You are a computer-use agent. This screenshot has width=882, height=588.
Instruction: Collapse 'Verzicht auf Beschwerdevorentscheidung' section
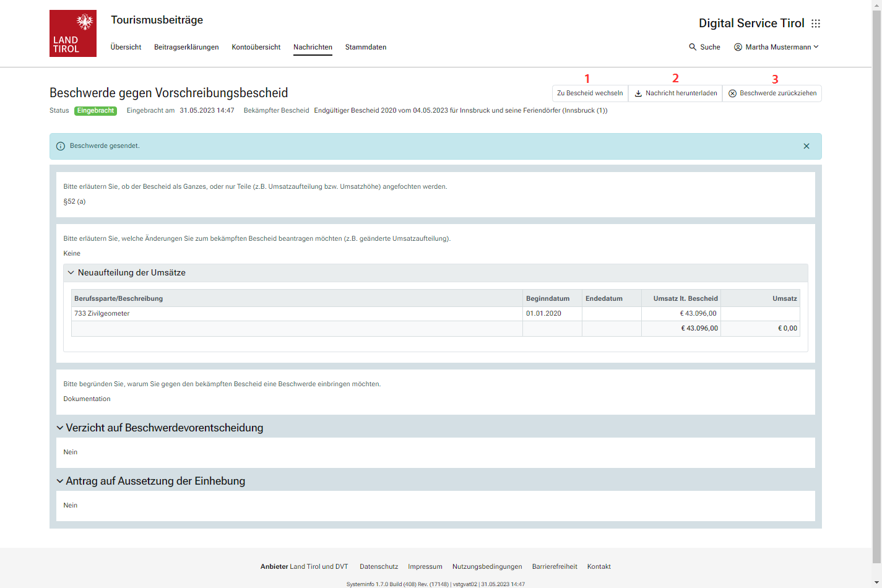click(x=60, y=428)
